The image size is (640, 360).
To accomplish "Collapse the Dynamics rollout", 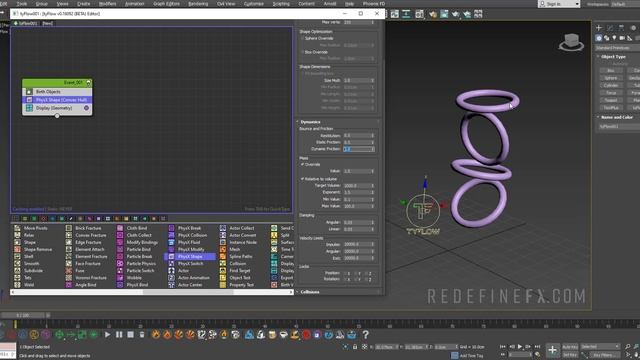I will [x=310, y=122].
